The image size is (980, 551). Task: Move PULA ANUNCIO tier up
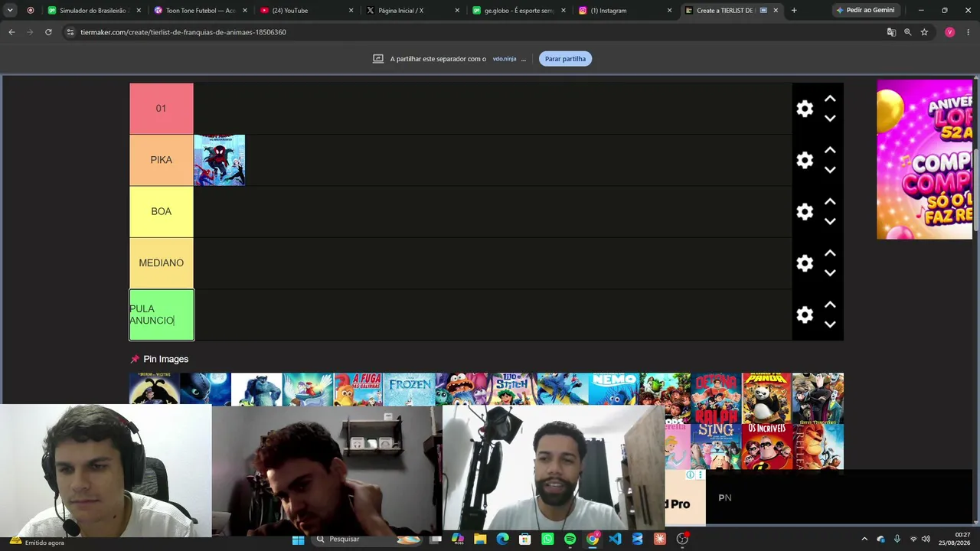pos(830,305)
